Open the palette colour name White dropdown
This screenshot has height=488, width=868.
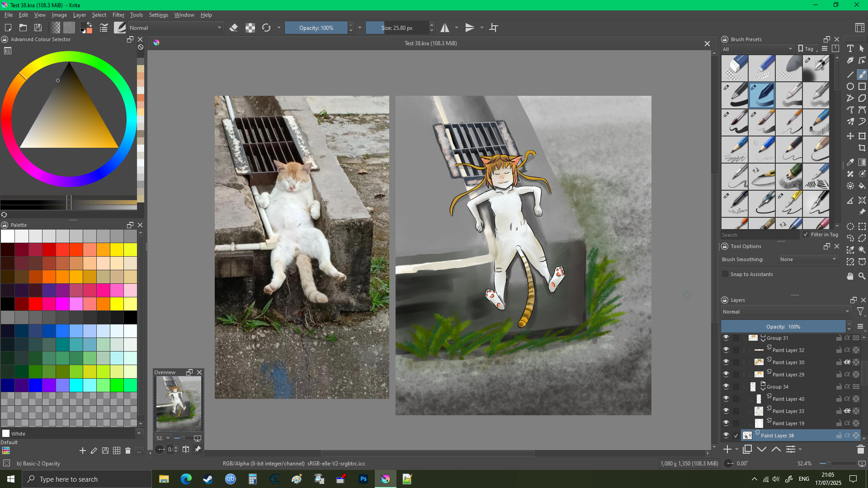[139, 433]
